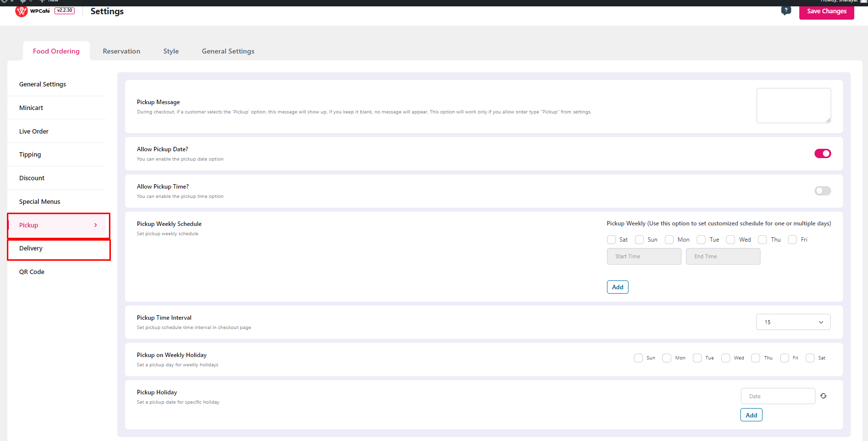Switch to the Food Ordering tab
Image resolution: width=868 pixels, height=441 pixels.
coord(56,51)
